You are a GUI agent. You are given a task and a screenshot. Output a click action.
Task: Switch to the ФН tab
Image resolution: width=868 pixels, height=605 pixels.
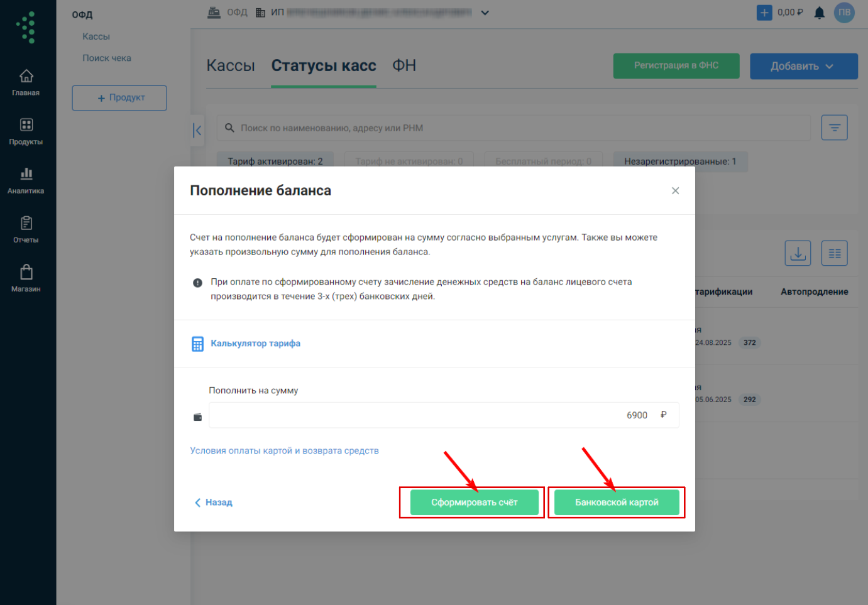pos(404,66)
